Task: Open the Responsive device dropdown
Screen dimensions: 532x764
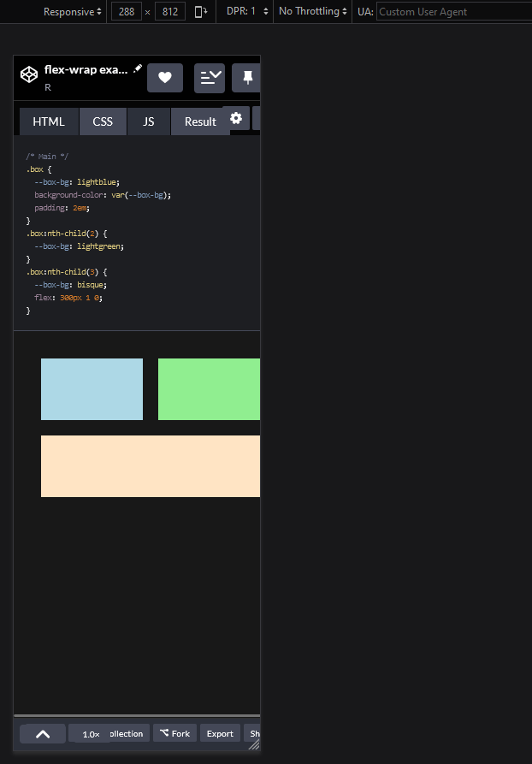Action: coord(73,12)
